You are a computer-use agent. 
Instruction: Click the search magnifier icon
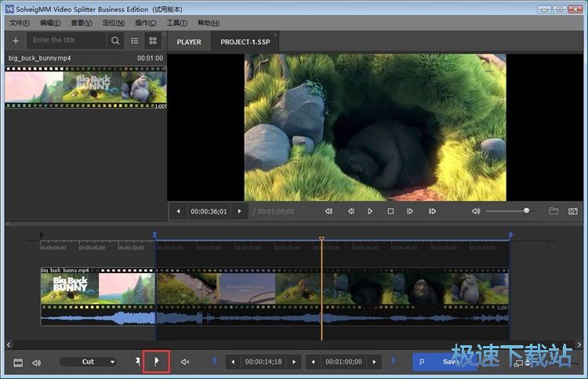point(116,41)
